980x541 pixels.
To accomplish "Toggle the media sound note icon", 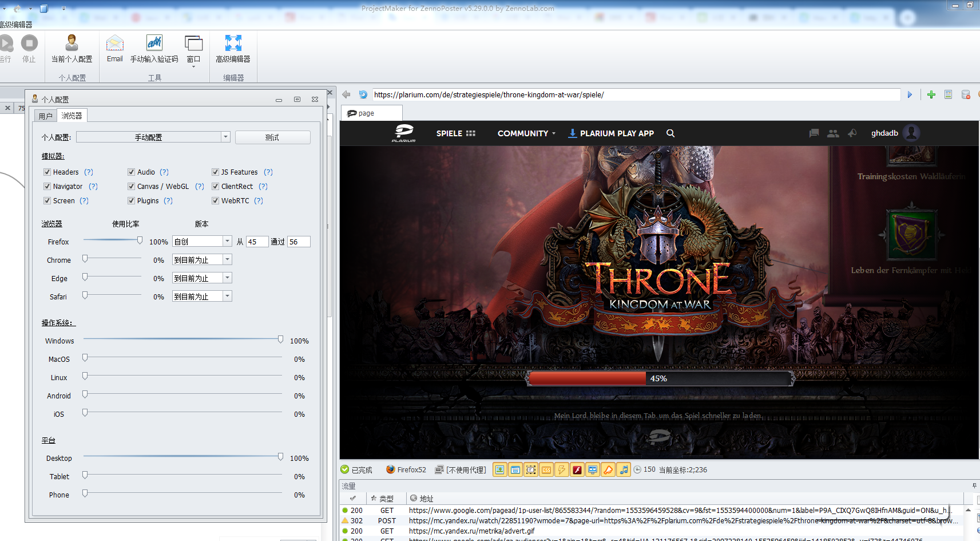I will tap(624, 469).
